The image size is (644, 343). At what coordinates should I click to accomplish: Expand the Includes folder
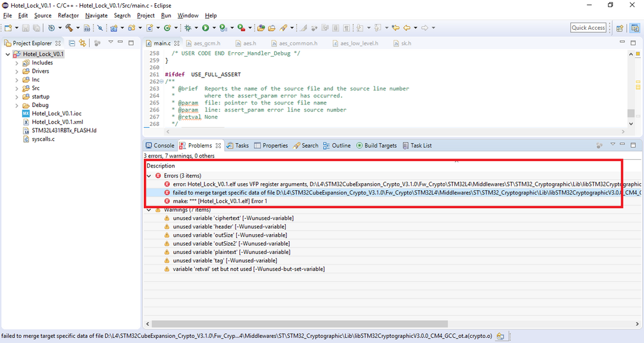coord(17,63)
